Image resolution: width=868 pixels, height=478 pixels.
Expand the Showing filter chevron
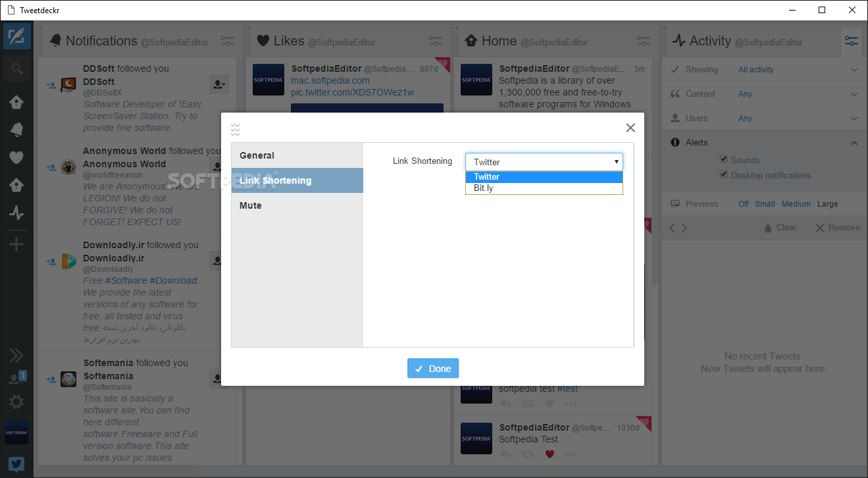[x=854, y=70]
